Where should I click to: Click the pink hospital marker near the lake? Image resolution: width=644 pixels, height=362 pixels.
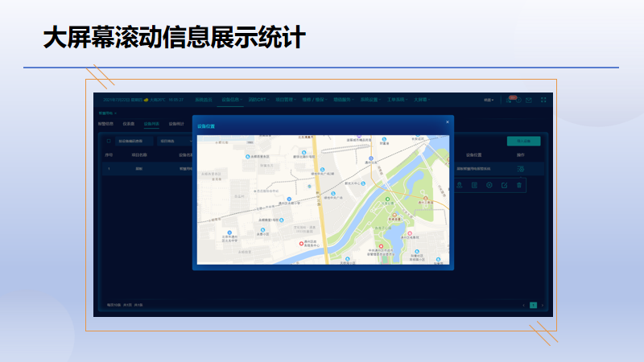pos(410,233)
